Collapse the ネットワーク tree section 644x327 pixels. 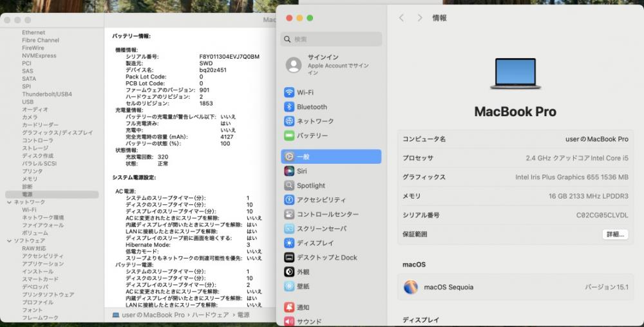click(9, 203)
